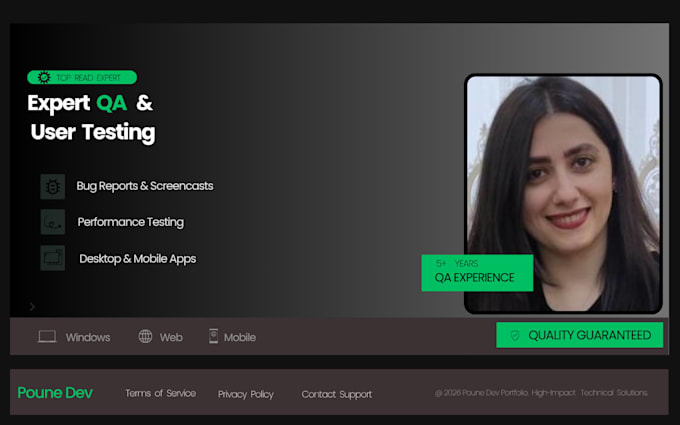680x425 pixels.
Task: Select the Windows platform label
Action: coord(88,337)
